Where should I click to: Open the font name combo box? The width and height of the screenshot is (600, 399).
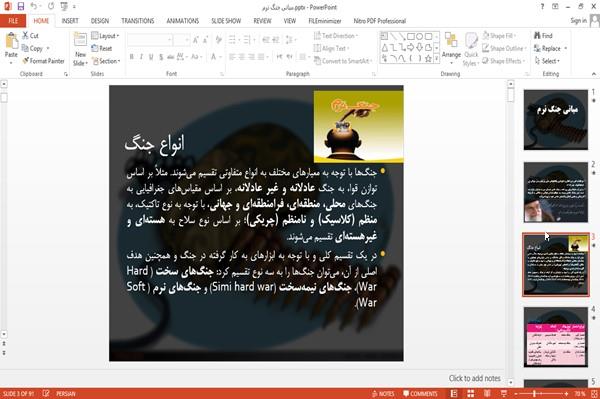[149, 40]
